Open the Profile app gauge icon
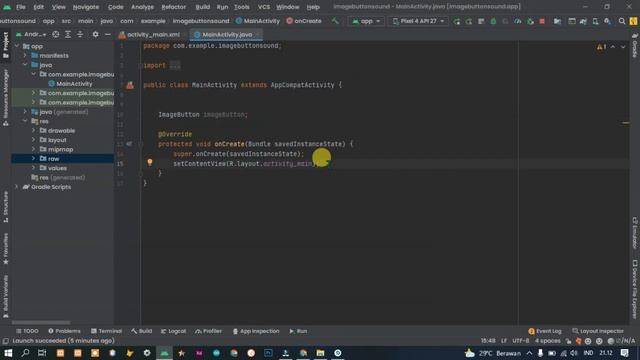This screenshot has width=640, height=360. [518, 21]
